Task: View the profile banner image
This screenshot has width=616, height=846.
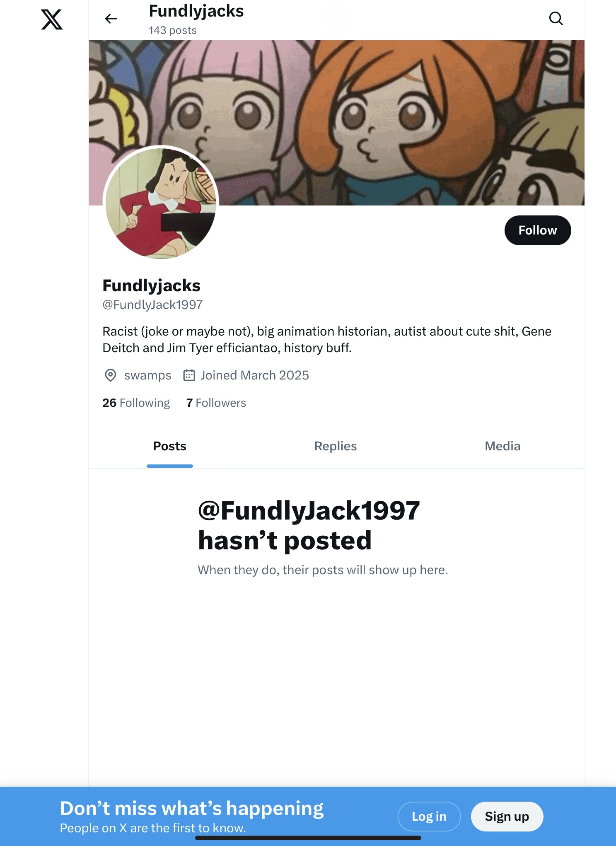Action: click(336, 123)
